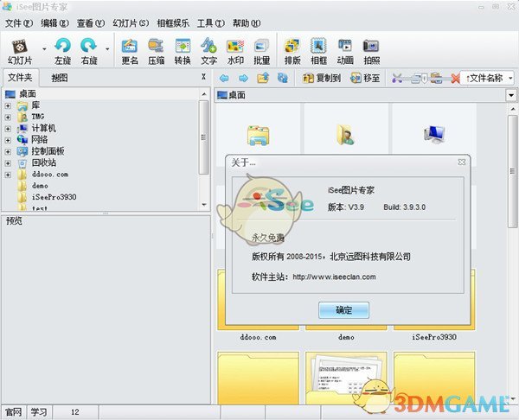Close the 关于 dialog with X
Screen dimensions: 519x420
tap(462, 162)
